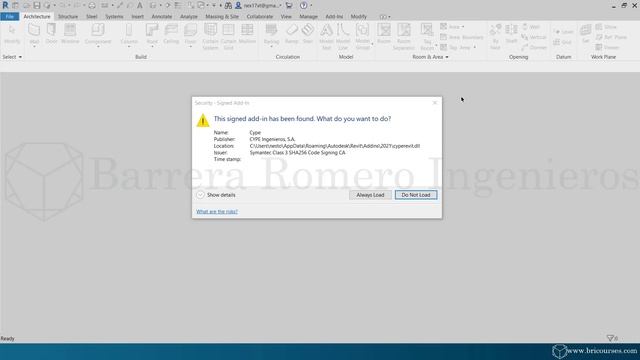
Task: Select the By Face opening tool
Action: tap(495, 37)
